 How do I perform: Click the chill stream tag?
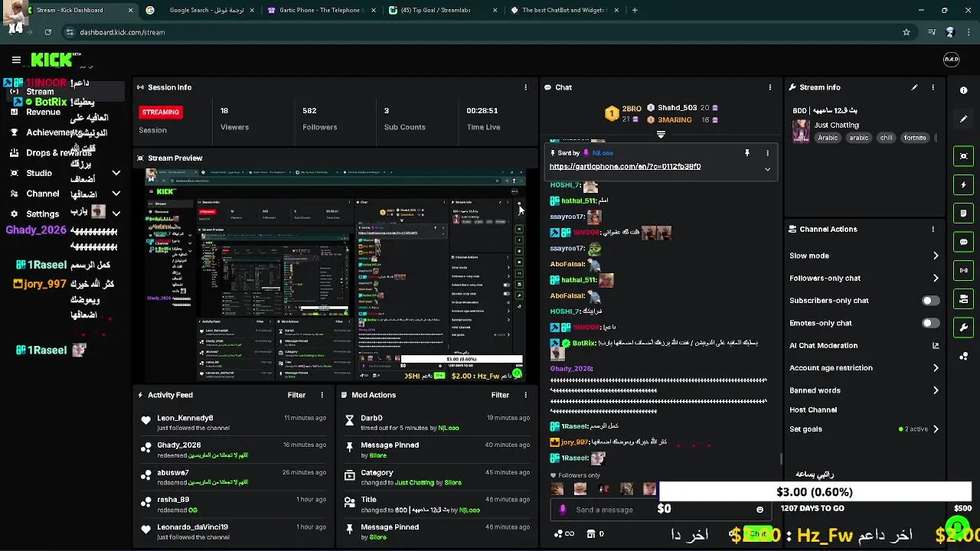(x=886, y=138)
